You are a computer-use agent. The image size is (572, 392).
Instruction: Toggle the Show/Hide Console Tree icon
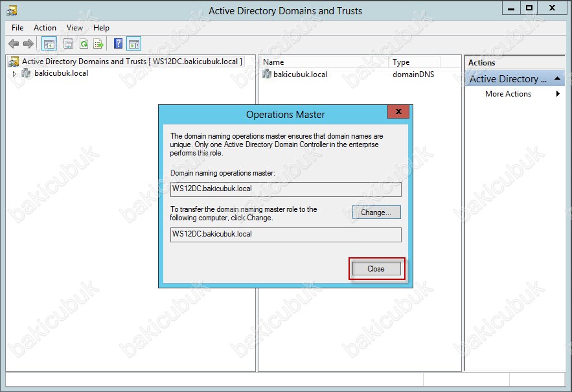pos(49,44)
